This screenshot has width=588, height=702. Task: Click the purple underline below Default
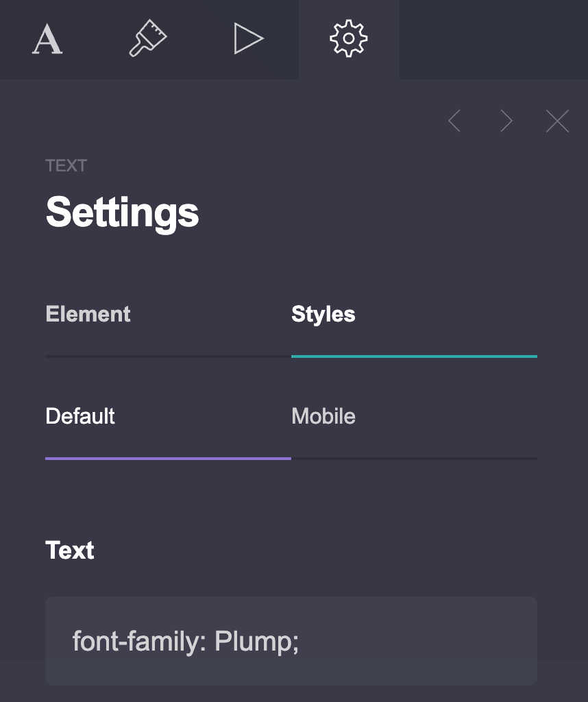(x=167, y=457)
